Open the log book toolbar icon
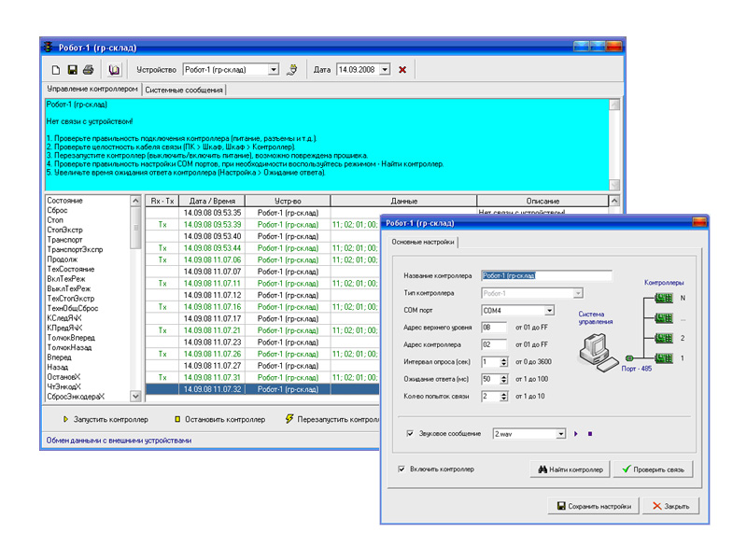Viewport: 747px width, 560px height. coord(114,70)
